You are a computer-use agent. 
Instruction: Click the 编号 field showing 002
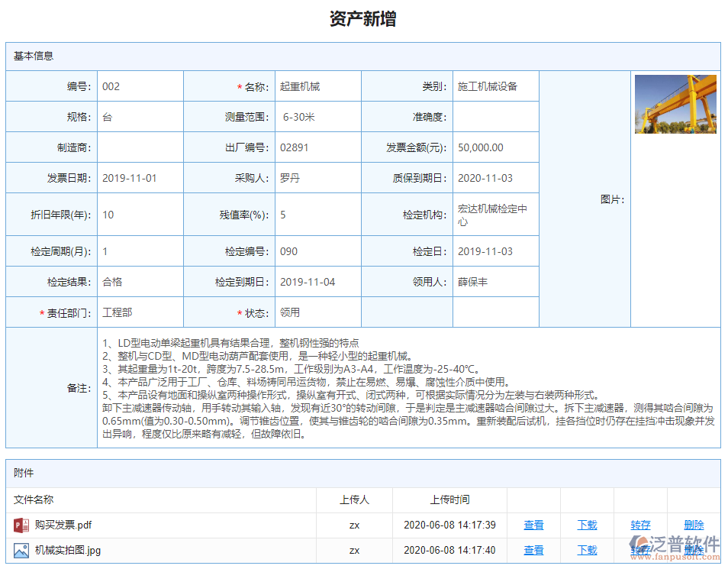[140, 86]
